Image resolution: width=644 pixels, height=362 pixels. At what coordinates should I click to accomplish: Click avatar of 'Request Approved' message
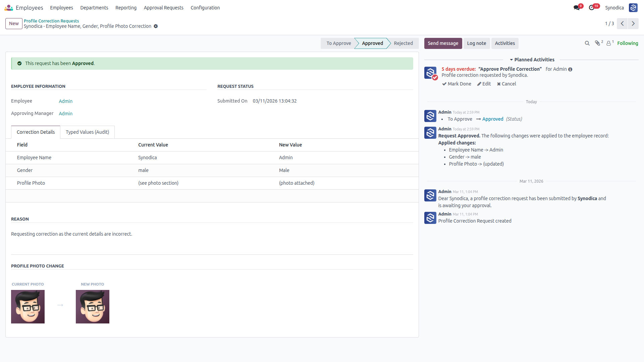coord(430,133)
